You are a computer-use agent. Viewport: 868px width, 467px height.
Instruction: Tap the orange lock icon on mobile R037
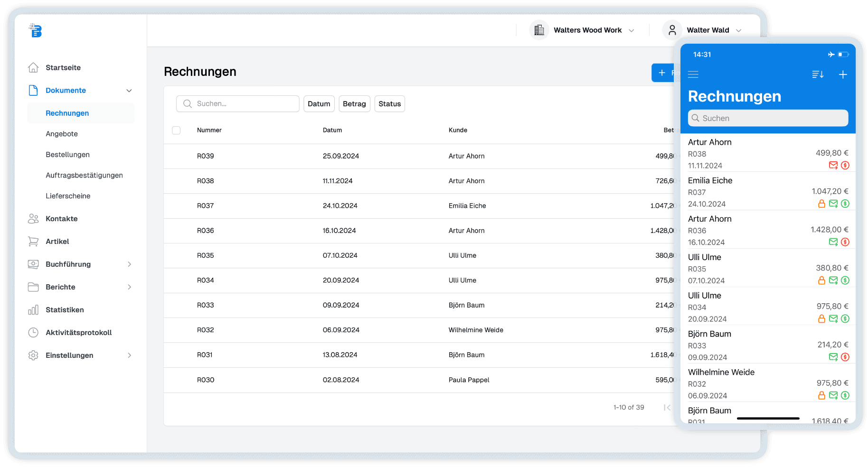tap(821, 204)
